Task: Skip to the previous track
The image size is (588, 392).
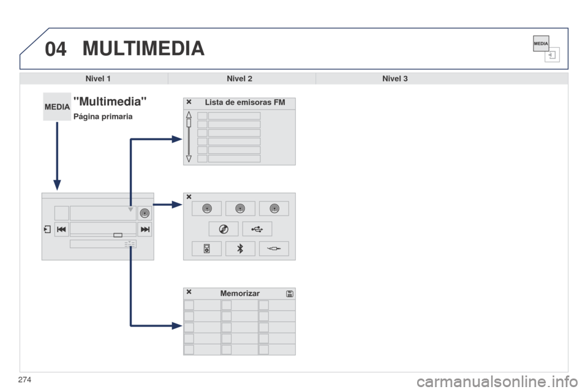Action: 61,229
